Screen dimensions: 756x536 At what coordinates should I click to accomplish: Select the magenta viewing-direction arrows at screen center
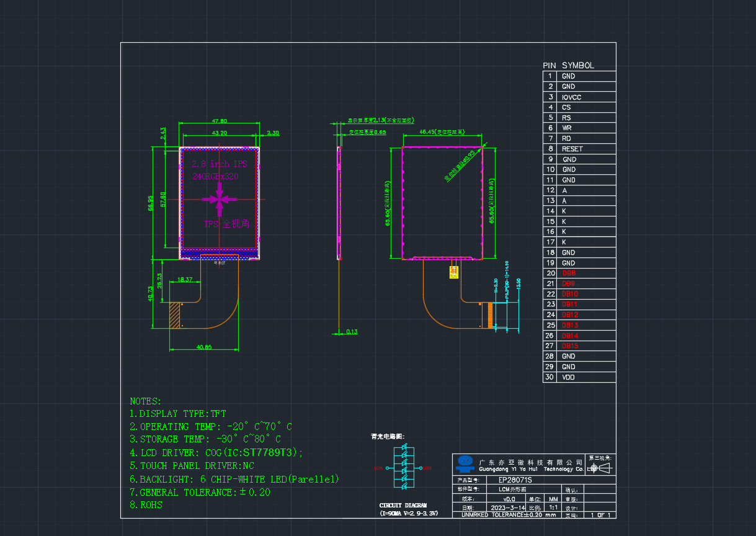(x=220, y=199)
